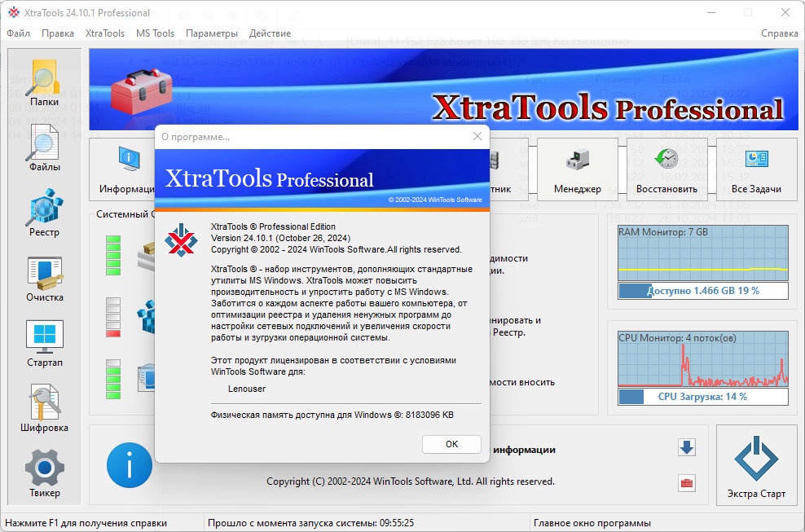This screenshot has width=805, height=532.
Task: Open the Файлы files search tool
Action: 44,148
